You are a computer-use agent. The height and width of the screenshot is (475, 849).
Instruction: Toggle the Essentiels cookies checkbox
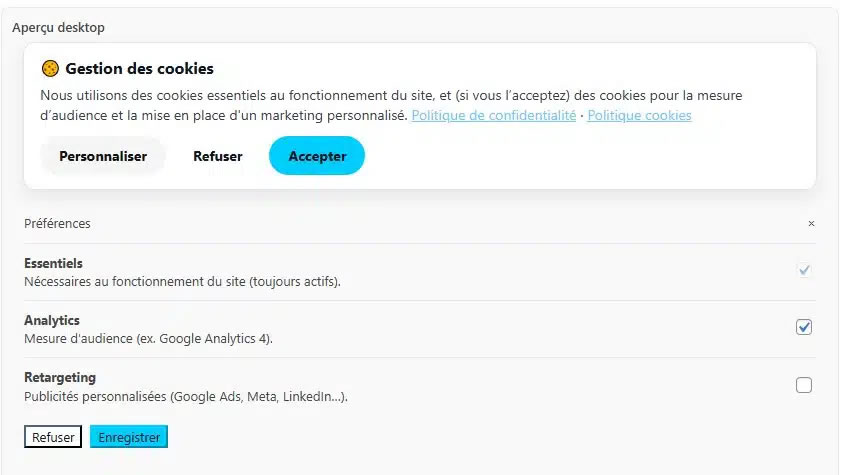pyautogui.click(x=804, y=270)
